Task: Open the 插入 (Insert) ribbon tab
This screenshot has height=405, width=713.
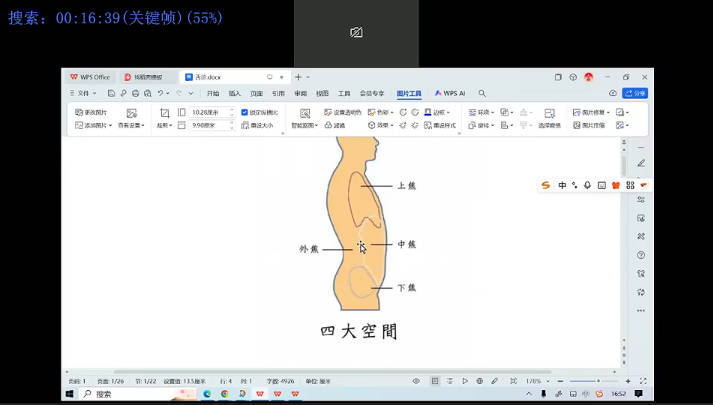Action: pos(235,93)
